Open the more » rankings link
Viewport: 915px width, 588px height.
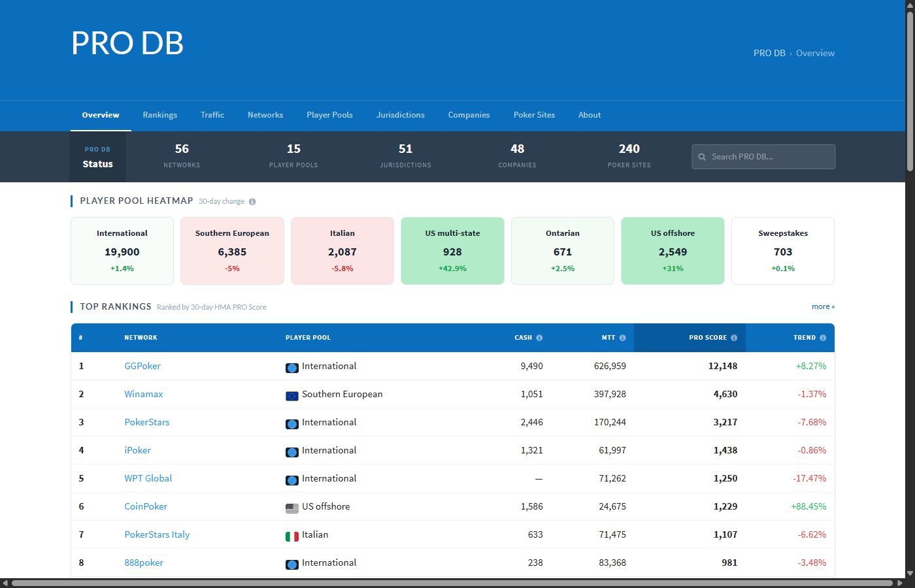click(x=823, y=306)
